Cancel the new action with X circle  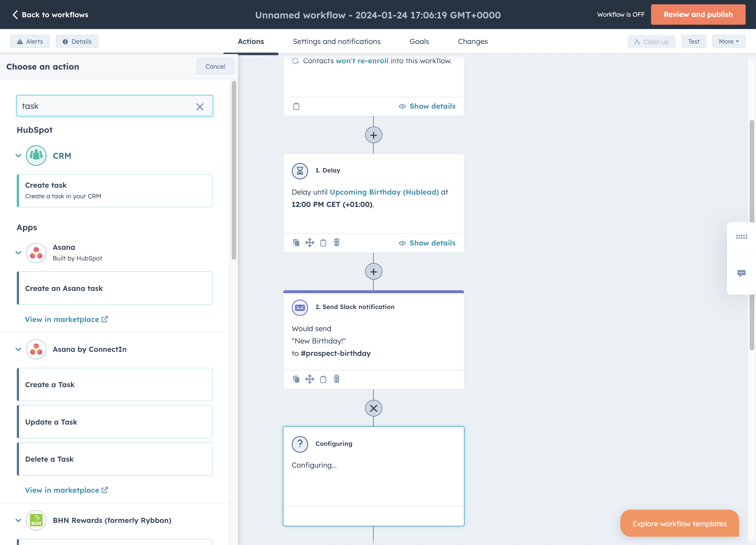pyautogui.click(x=373, y=408)
